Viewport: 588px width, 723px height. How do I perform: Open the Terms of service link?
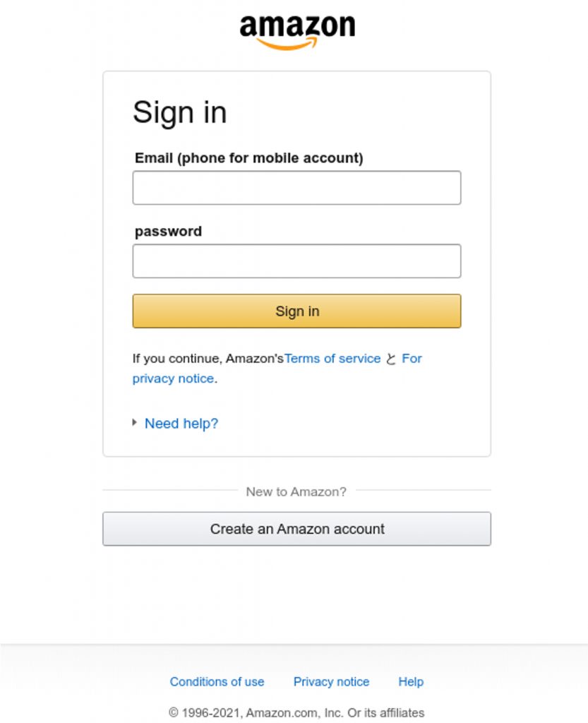[x=332, y=359]
